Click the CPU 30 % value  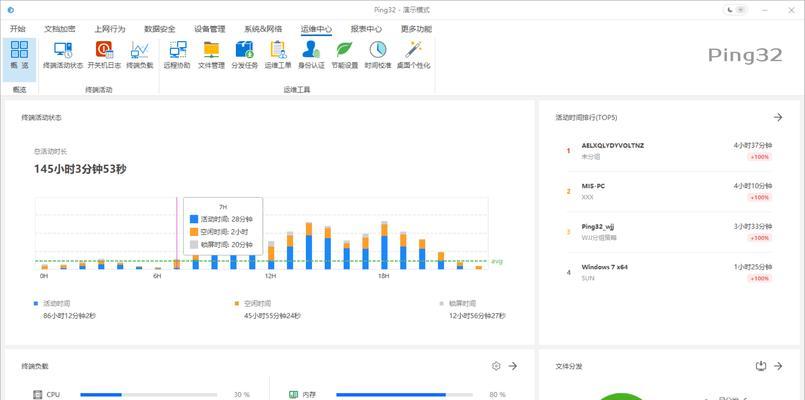242,395
